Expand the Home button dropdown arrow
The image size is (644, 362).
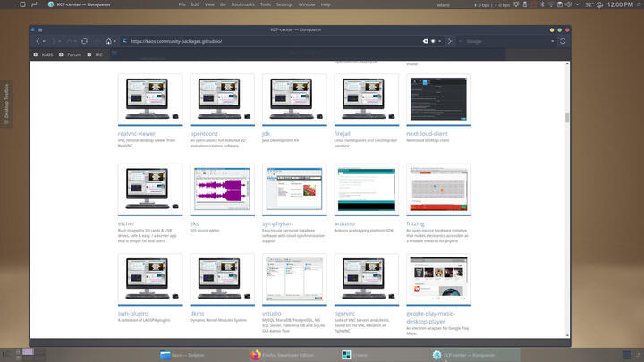click(x=114, y=41)
